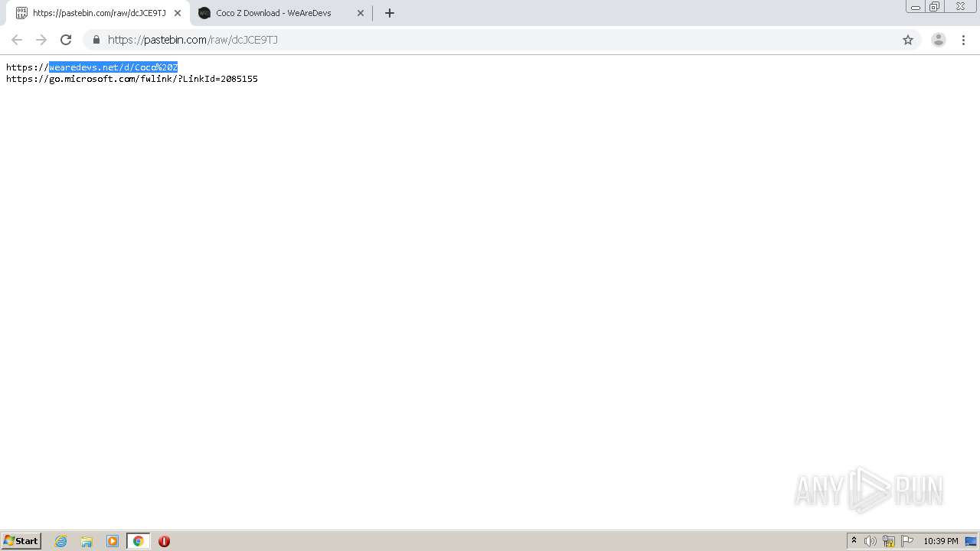
Task: View site security lock information
Action: click(x=96, y=40)
